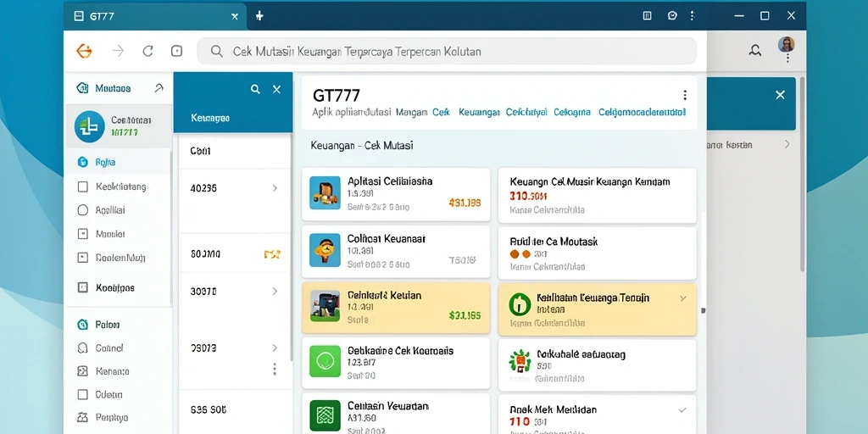Open the three-dot menu below 09073
Screen dimensions: 868x434
(x=275, y=370)
